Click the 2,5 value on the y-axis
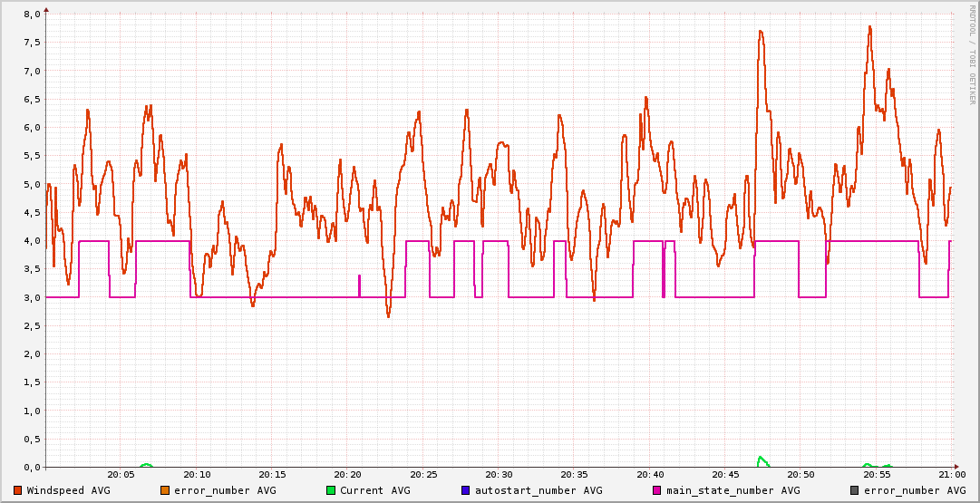This screenshot has width=980, height=503. tap(31, 325)
